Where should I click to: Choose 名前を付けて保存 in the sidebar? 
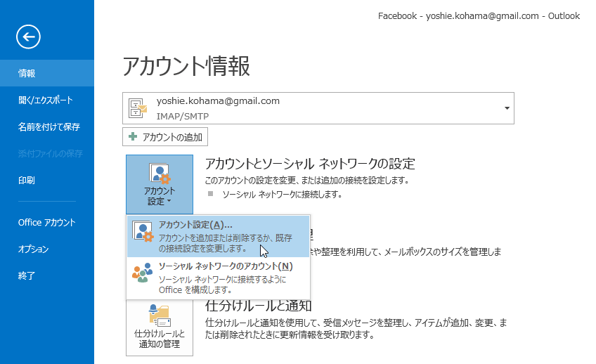pos(47,126)
